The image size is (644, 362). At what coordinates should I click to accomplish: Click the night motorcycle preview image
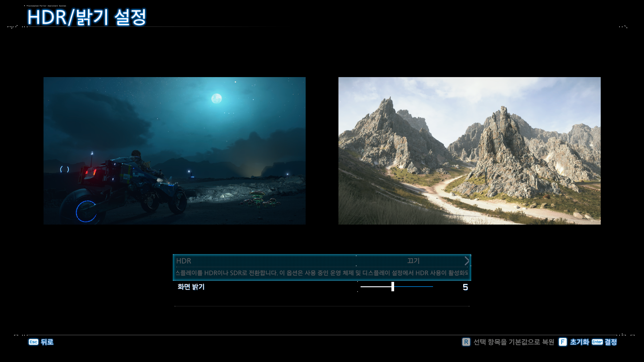pyautogui.click(x=174, y=151)
